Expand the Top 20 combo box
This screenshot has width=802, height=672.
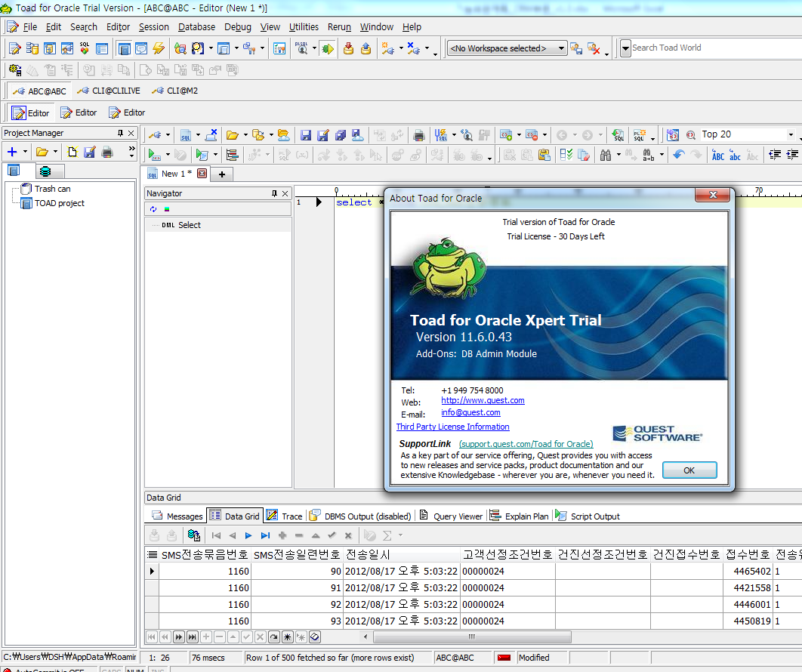791,134
